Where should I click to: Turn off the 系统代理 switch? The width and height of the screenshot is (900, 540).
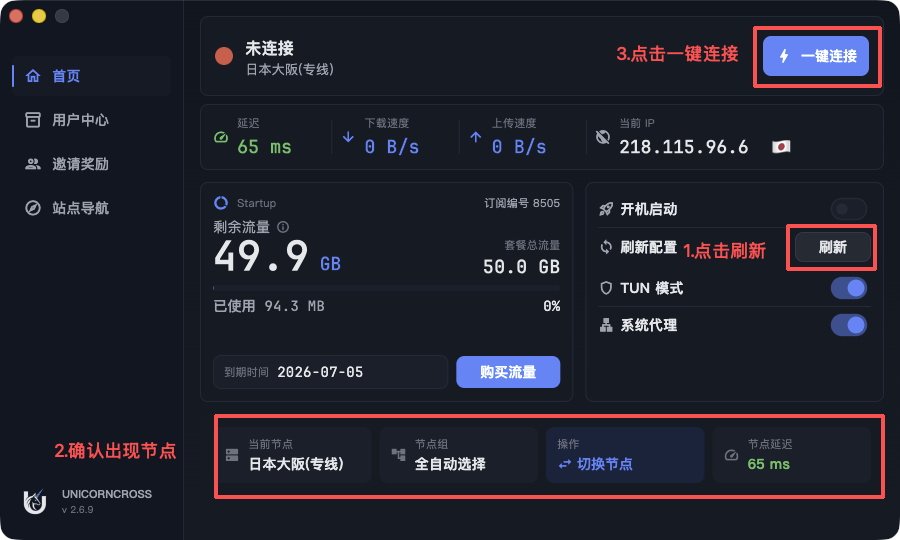[848, 325]
